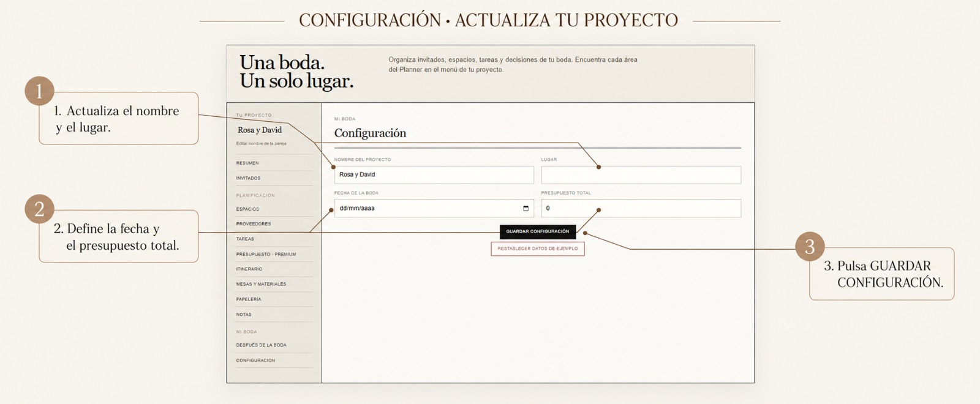
Task: Click the Configuración page heading
Action: coord(370,133)
